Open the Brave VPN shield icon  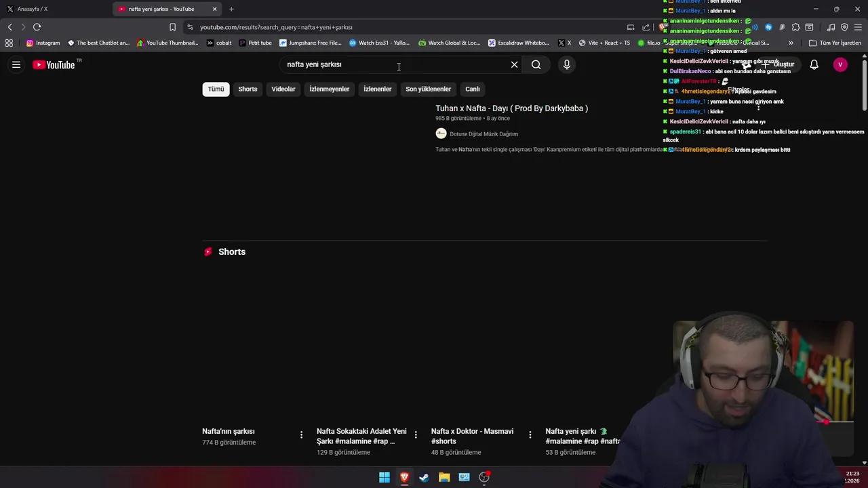pyautogui.click(x=844, y=27)
